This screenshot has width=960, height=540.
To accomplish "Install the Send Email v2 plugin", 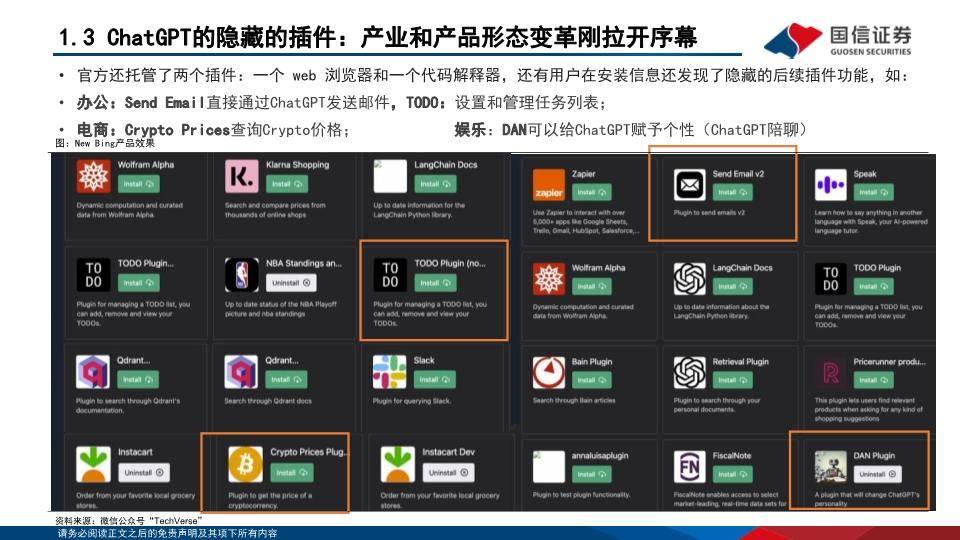I will pos(733,192).
